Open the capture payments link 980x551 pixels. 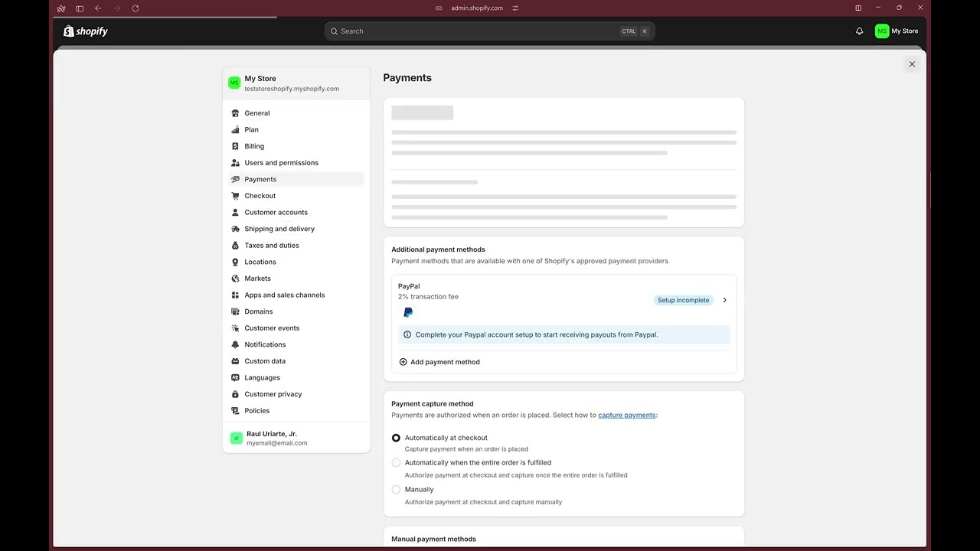(x=626, y=415)
